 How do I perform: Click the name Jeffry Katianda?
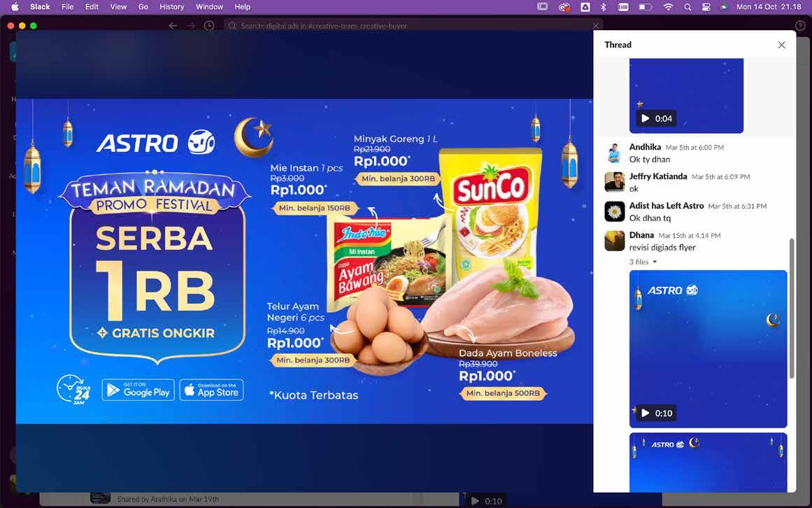(x=657, y=176)
